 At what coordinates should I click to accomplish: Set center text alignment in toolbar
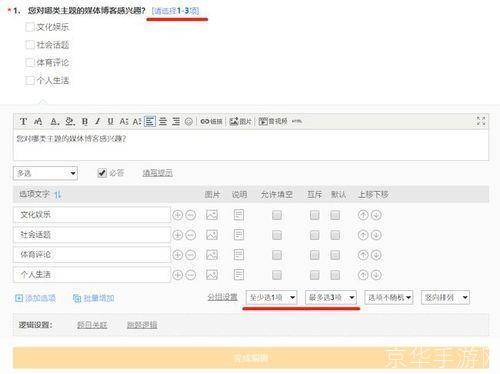pyautogui.click(x=163, y=121)
